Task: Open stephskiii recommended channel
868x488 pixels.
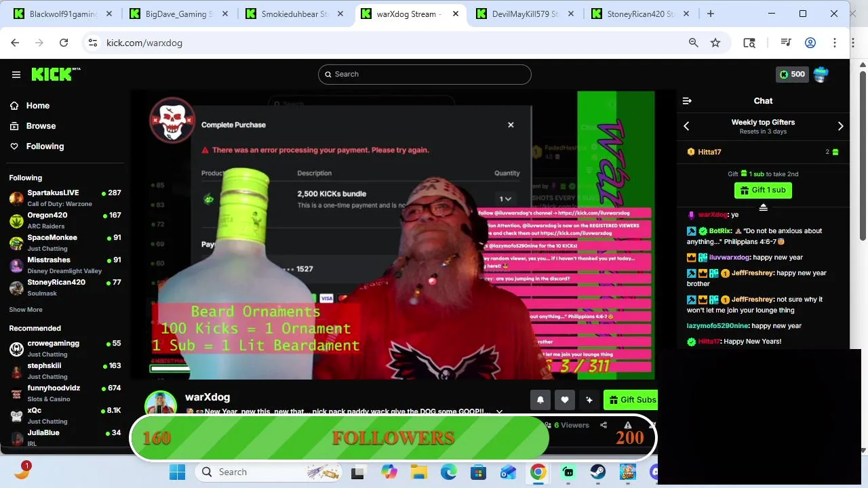Action: point(65,371)
